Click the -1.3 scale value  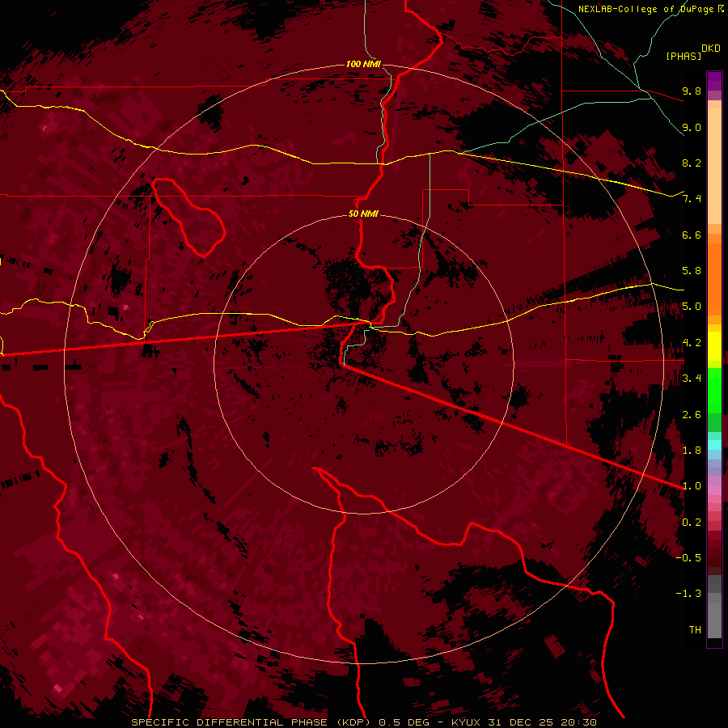(688, 594)
